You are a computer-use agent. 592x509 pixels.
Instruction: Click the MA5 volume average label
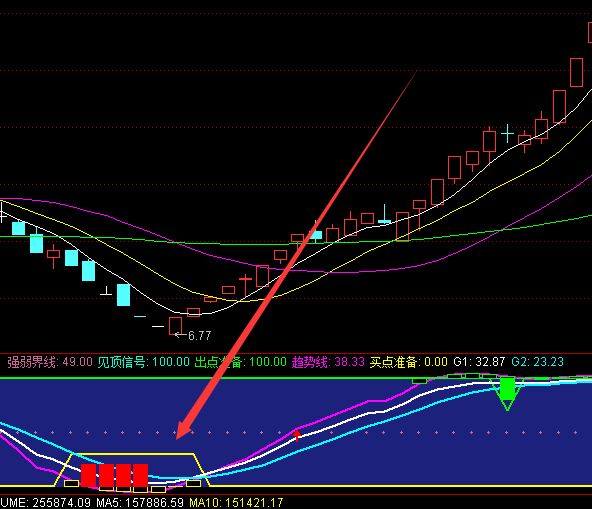(x=140, y=503)
